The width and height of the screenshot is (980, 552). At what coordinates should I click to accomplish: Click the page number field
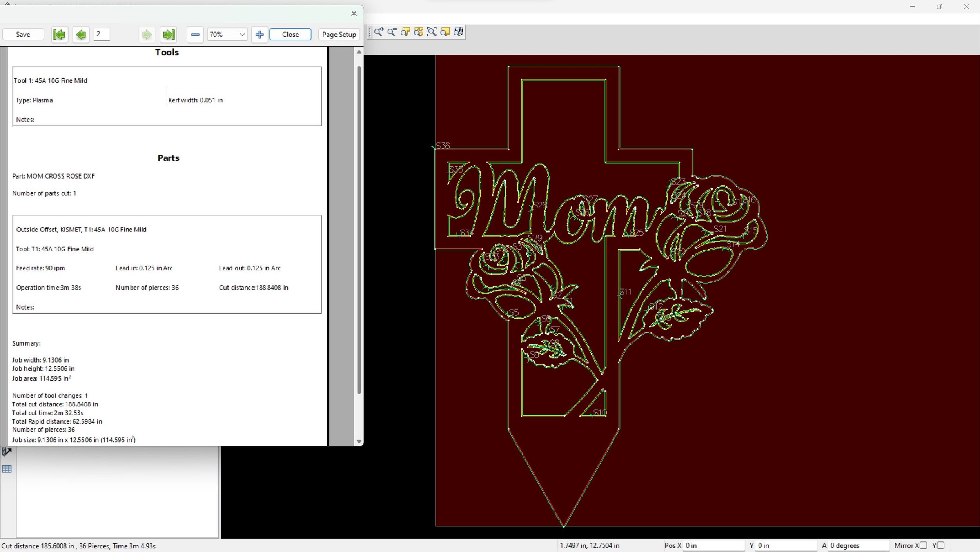point(102,34)
